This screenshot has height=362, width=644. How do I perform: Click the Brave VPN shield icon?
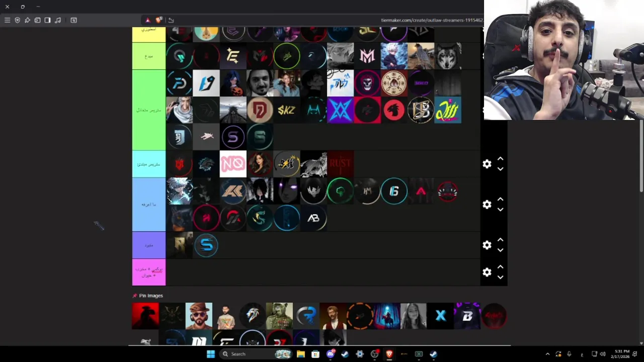click(17, 20)
